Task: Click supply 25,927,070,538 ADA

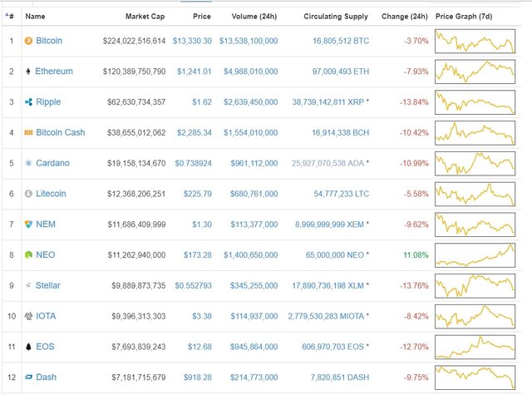Action: click(x=328, y=163)
